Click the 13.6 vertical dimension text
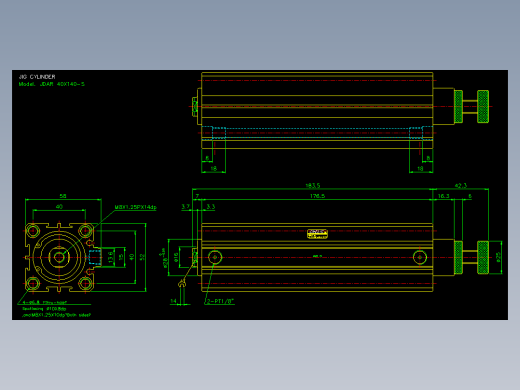Viewport: 520px width, 390px height. 111,257
